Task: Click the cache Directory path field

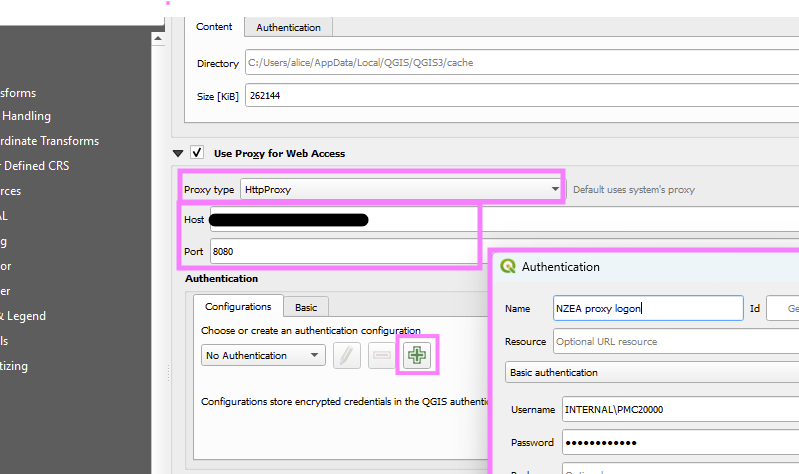Action: (522, 62)
